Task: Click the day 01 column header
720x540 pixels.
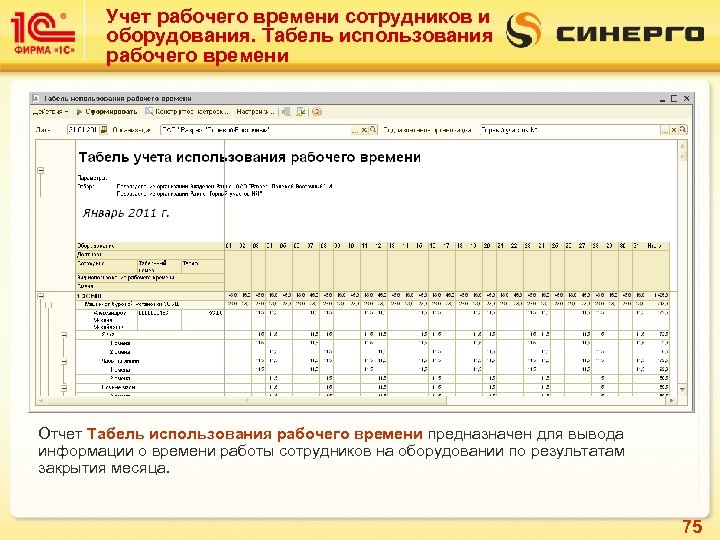Action: click(x=229, y=246)
